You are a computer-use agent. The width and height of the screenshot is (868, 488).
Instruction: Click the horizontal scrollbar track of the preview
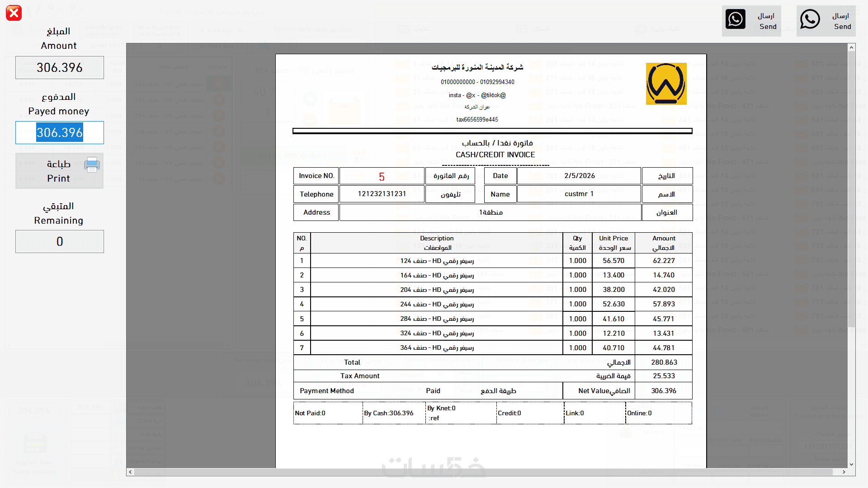(x=484, y=472)
